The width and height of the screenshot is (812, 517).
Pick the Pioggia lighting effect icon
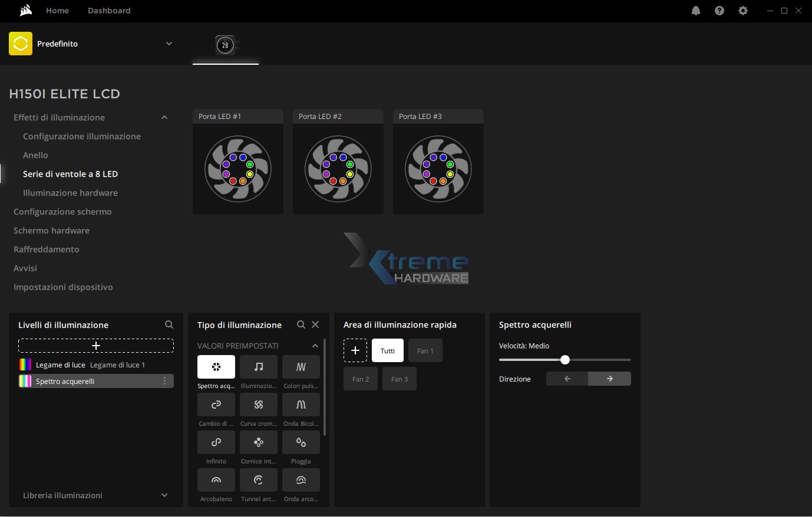pyautogui.click(x=301, y=442)
